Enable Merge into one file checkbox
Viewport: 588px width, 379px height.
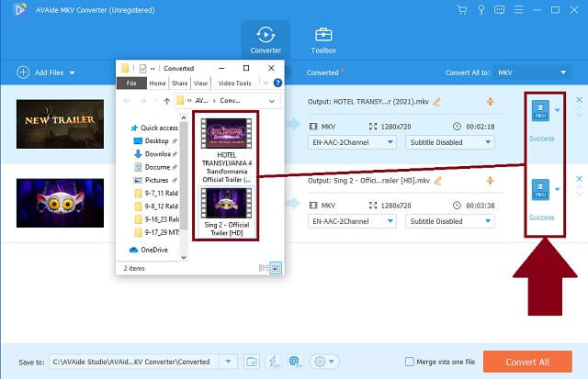click(410, 362)
